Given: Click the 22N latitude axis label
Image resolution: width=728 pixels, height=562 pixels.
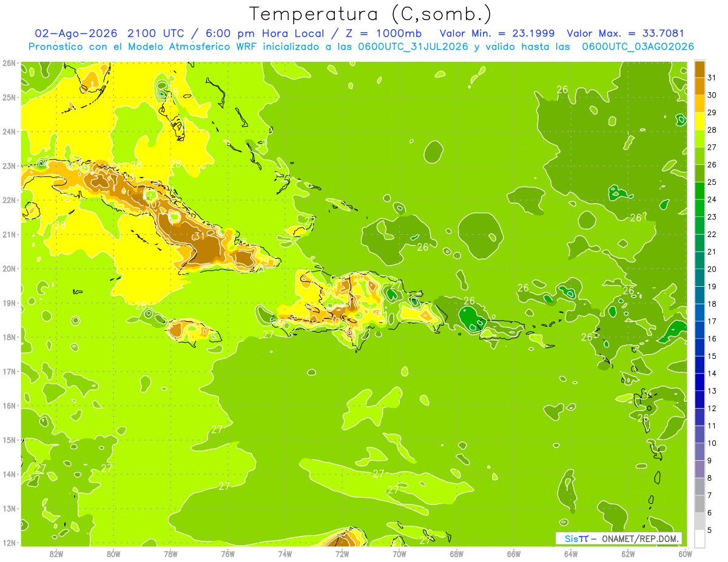Looking at the screenshot, I should [9, 200].
